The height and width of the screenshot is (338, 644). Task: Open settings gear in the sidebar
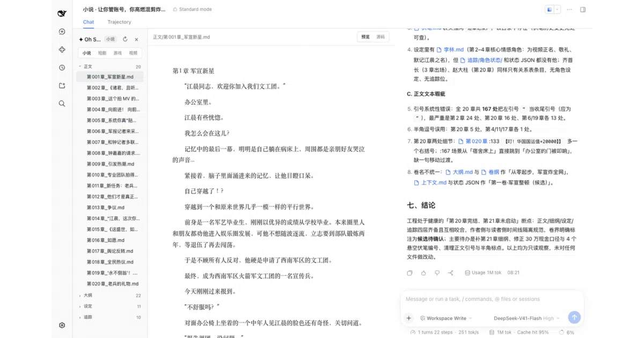click(x=62, y=325)
